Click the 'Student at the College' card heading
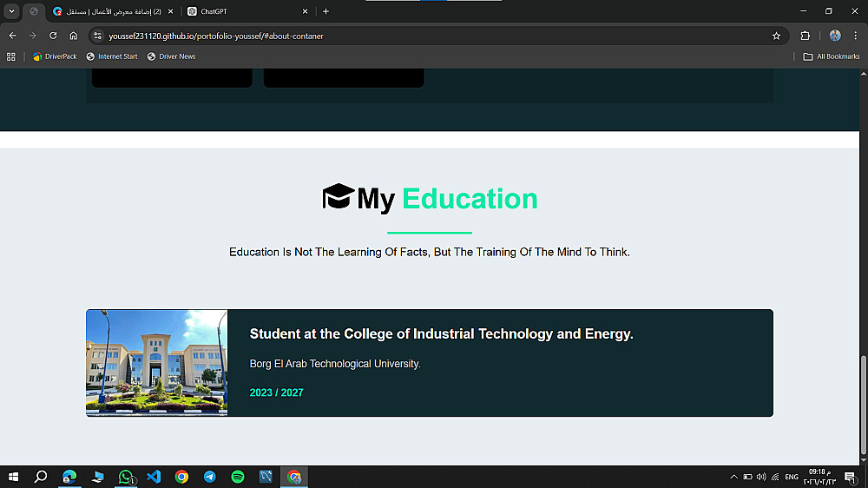This screenshot has height=488, width=868. (x=441, y=334)
